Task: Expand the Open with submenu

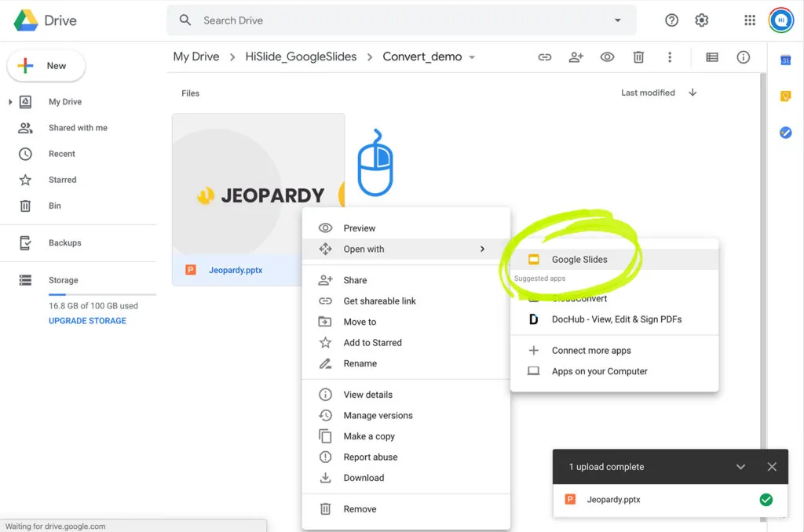Action: (406, 249)
